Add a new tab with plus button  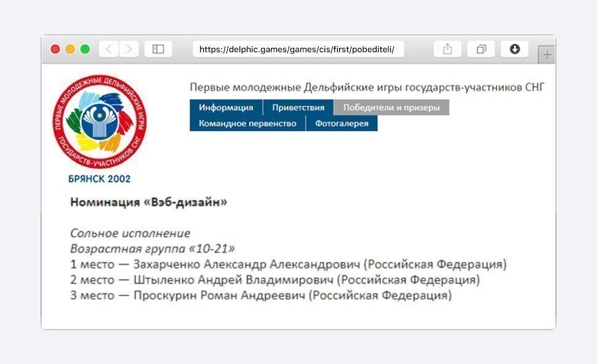(x=547, y=55)
